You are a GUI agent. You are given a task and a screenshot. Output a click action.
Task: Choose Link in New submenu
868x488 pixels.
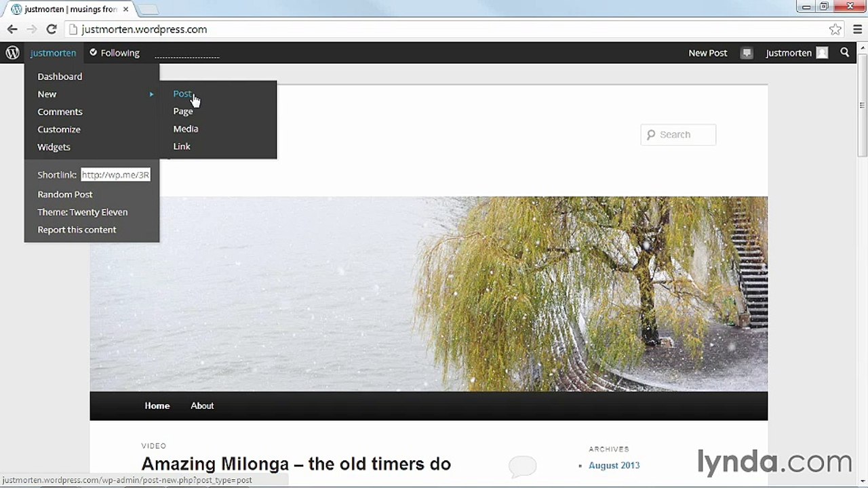(x=182, y=146)
